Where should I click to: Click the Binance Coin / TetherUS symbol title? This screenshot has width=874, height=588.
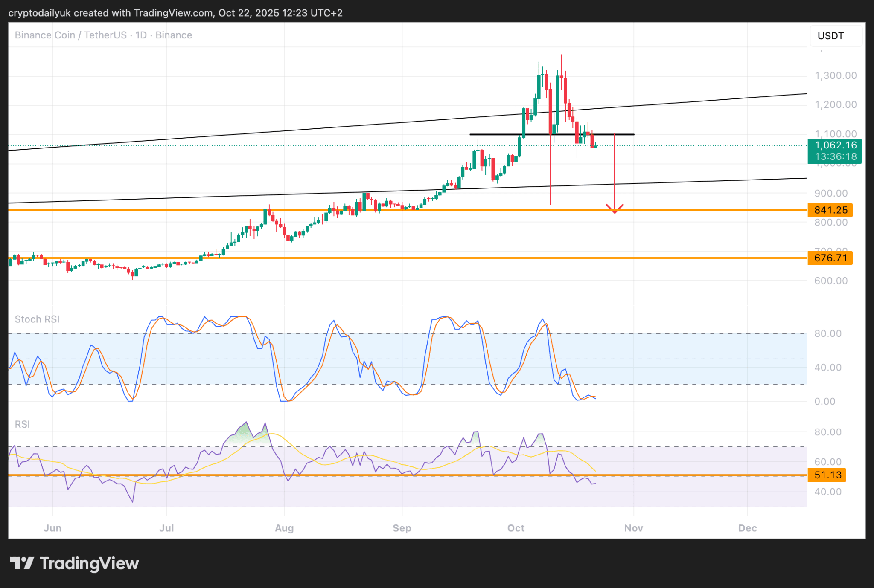(x=70, y=35)
